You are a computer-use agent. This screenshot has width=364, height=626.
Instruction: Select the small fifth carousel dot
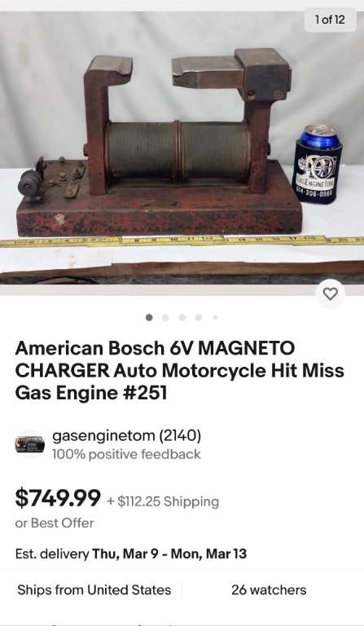(x=215, y=317)
